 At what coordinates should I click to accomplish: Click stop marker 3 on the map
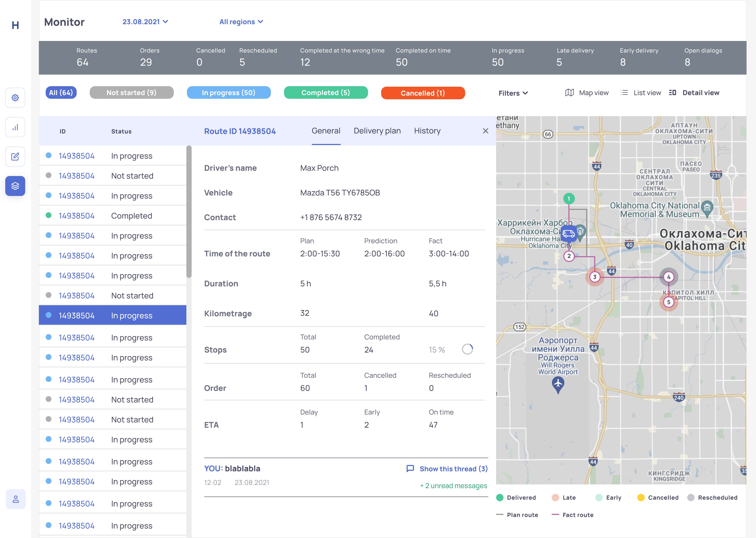595,277
